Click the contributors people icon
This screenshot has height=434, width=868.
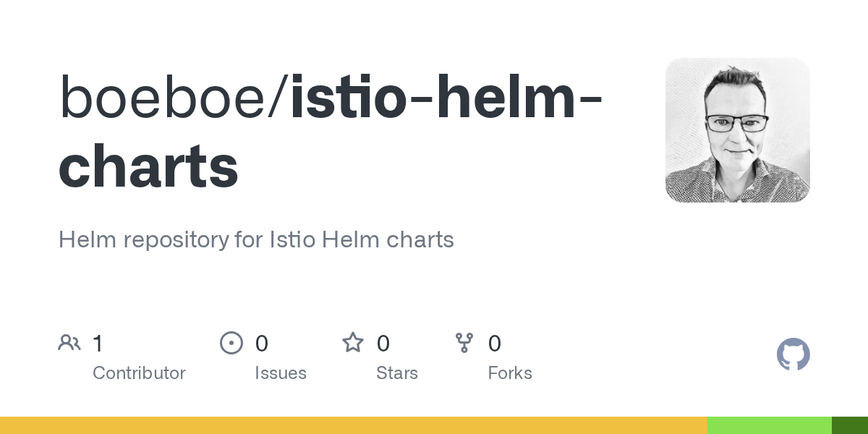69,343
